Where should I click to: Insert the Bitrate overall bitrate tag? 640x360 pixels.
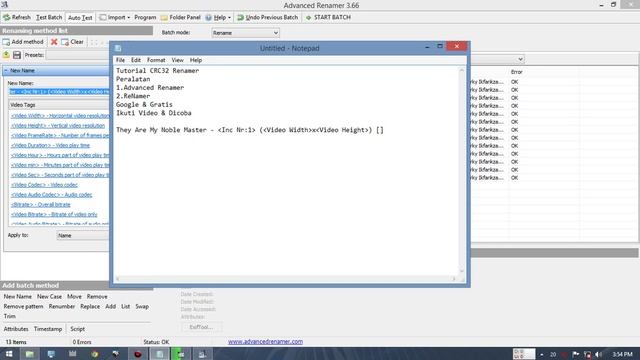tap(40, 204)
